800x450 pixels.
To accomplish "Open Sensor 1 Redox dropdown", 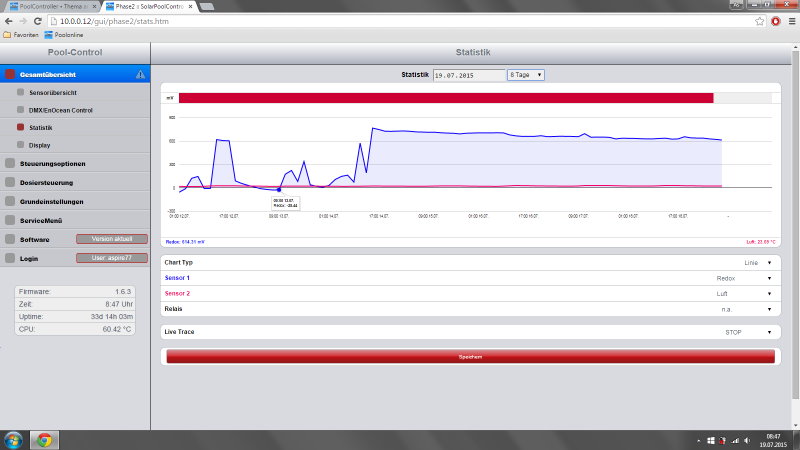I will click(745, 279).
